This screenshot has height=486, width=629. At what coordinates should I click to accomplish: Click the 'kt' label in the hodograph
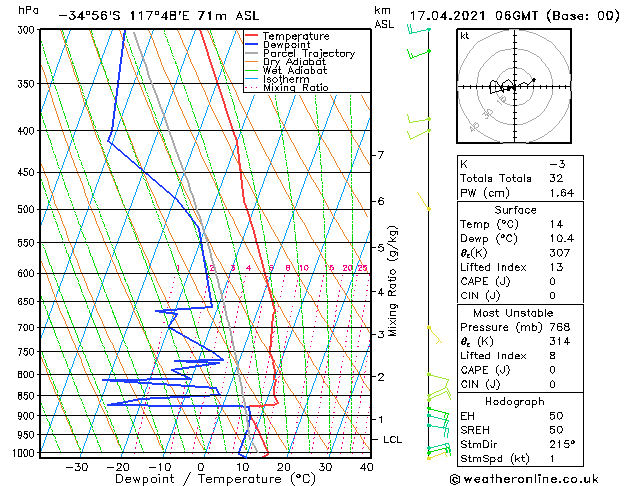(465, 36)
